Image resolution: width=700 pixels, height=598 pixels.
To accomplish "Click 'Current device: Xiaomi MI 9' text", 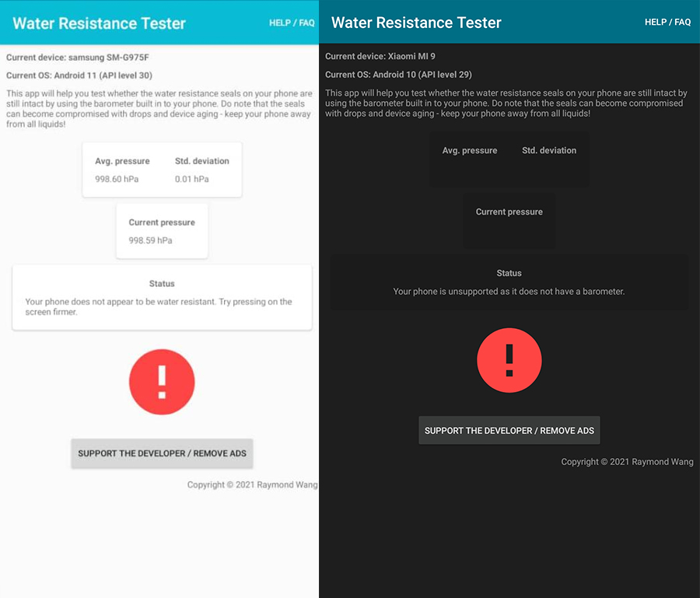I will [380, 56].
